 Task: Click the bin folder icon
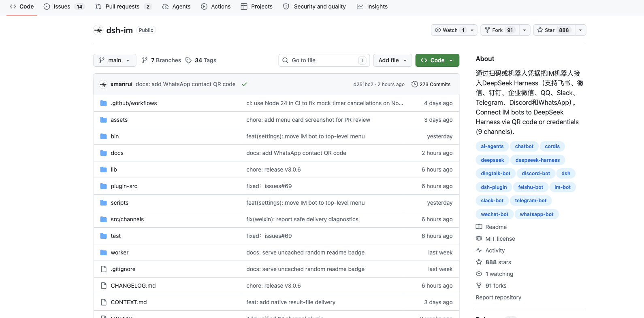coord(103,136)
